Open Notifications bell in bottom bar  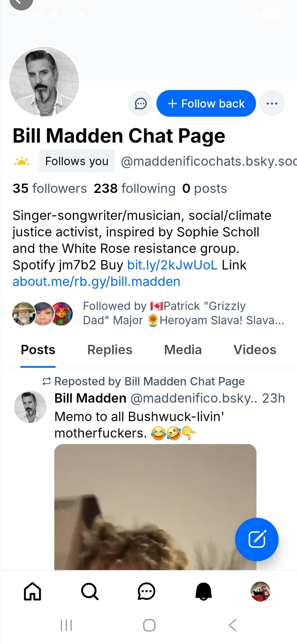pyautogui.click(x=203, y=592)
